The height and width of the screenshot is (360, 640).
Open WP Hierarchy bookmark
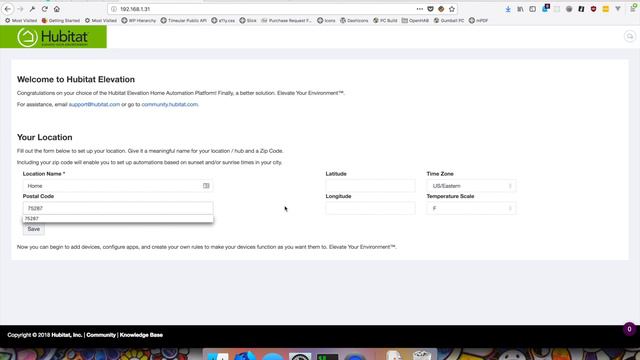(x=139, y=20)
